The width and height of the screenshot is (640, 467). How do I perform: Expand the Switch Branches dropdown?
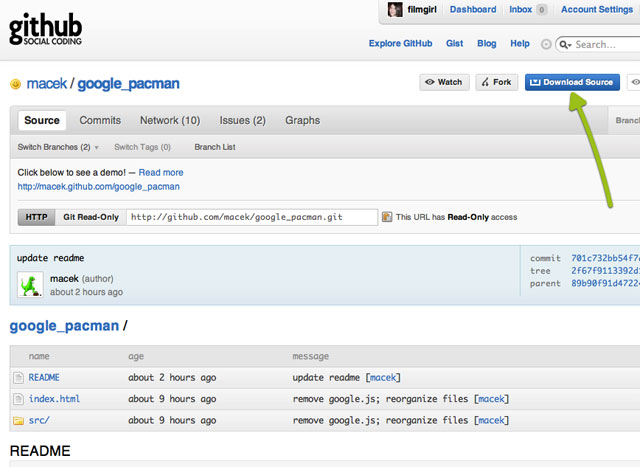pos(58,147)
